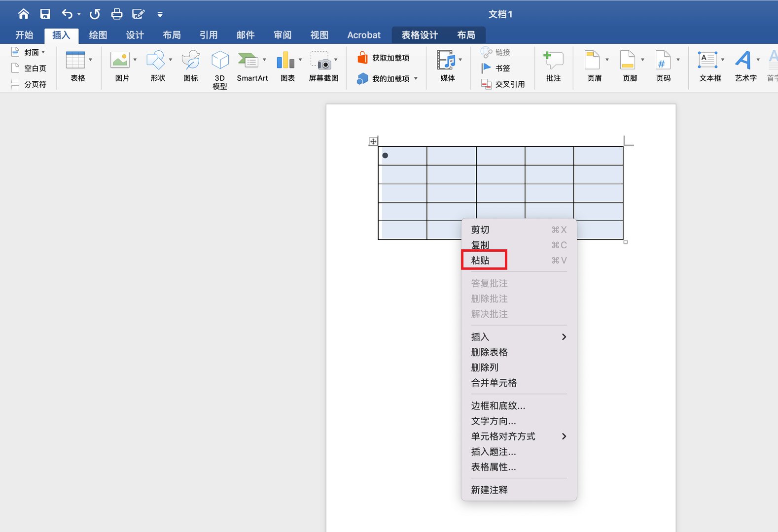Switch to the 开始 tab
The width and height of the screenshot is (778, 532).
click(x=24, y=35)
